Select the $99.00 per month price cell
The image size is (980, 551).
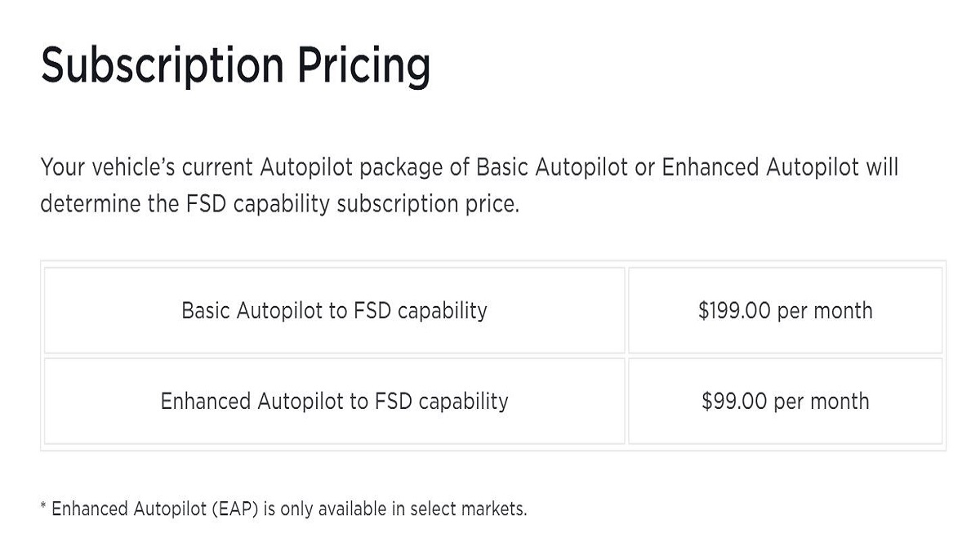[x=785, y=402]
